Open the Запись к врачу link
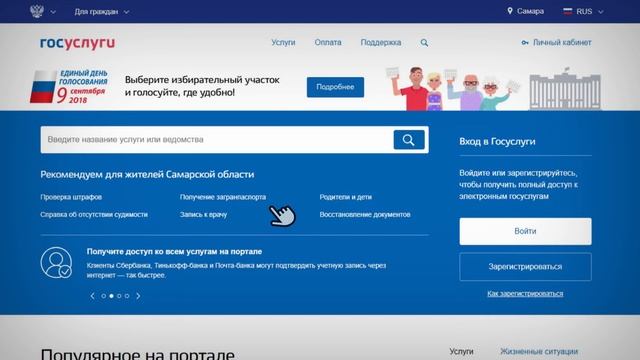 203,215
